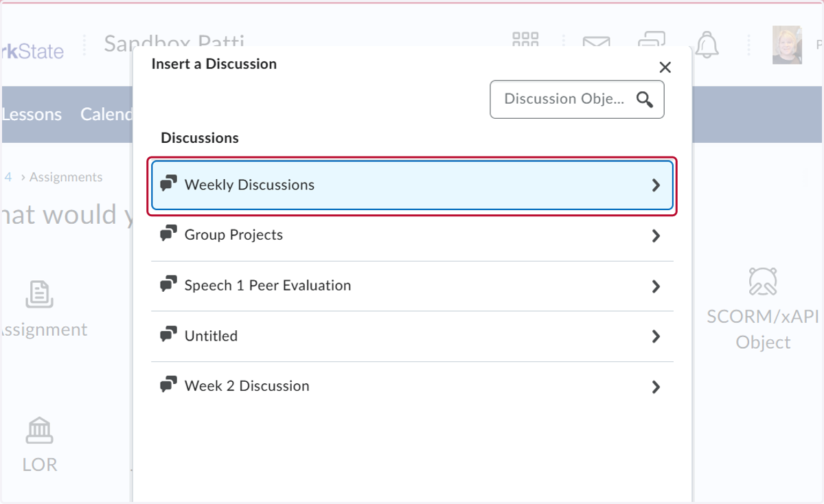Click the Assignments breadcrumb link
Screen dimensions: 824x504
click(x=66, y=177)
